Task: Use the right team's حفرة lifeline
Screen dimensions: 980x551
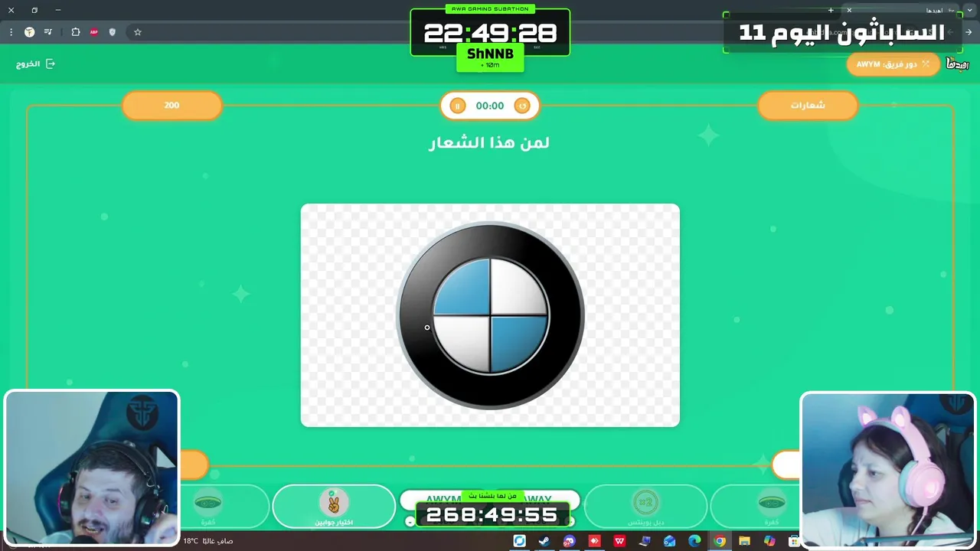Action: point(771,507)
